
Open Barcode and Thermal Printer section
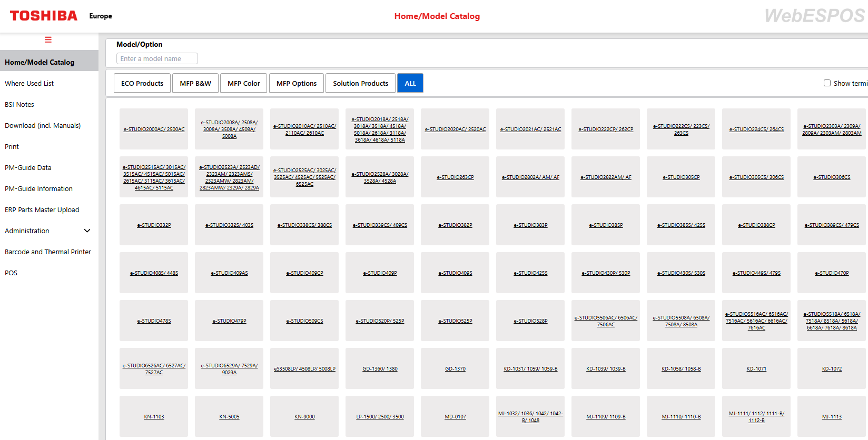pos(48,252)
